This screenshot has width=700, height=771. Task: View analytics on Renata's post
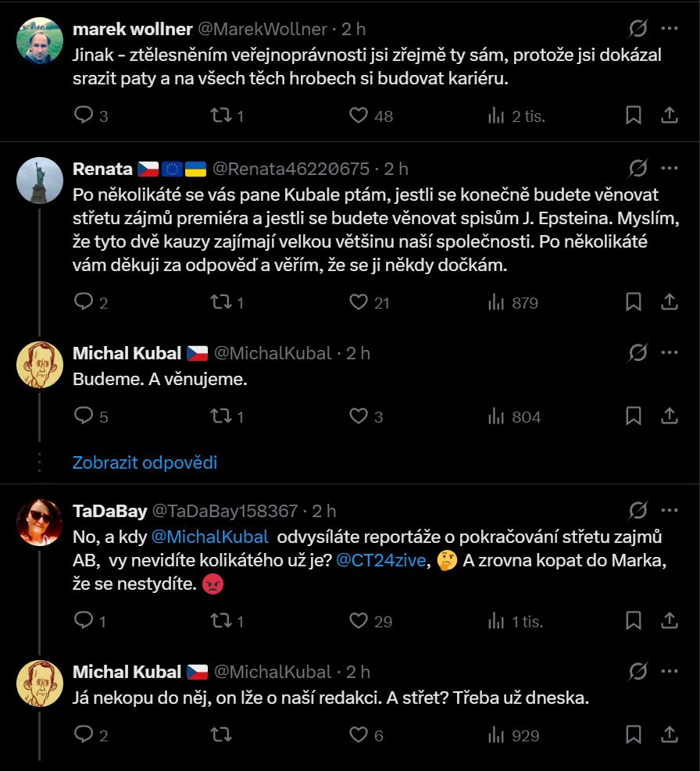click(496, 302)
